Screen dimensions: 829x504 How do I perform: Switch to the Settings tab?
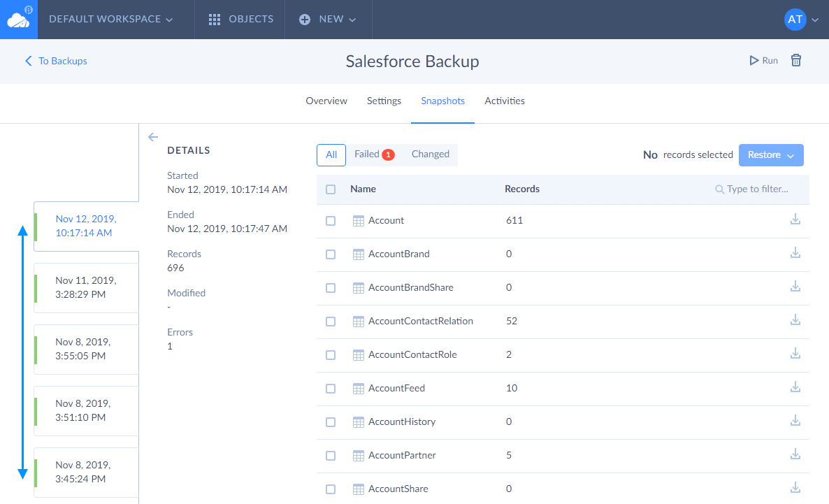(384, 101)
